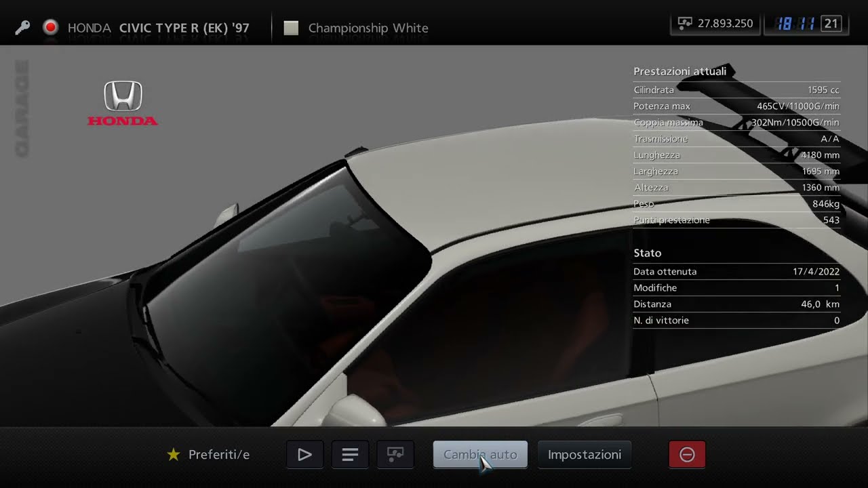Toggle the Preferiti/e star favorite
Screen dimensions: 868x488
click(x=174, y=455)
